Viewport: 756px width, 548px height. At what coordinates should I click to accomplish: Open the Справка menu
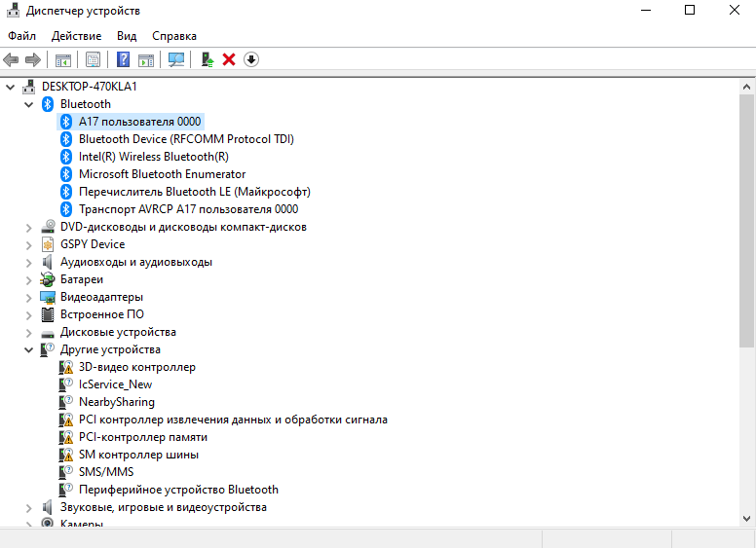point(174,36)
